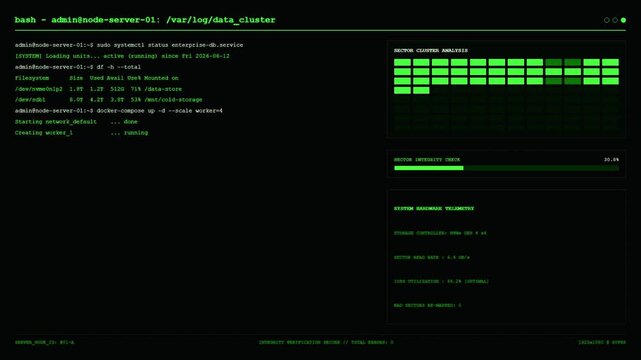Click the 'SYSTEM HARDWARE TELEMETRY' heading

coord(434,208)
